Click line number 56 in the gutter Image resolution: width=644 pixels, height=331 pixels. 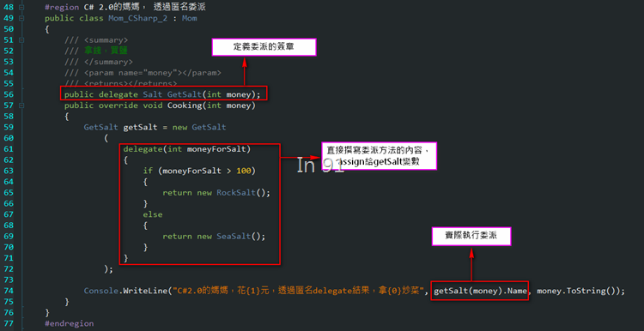click(9, 94)
